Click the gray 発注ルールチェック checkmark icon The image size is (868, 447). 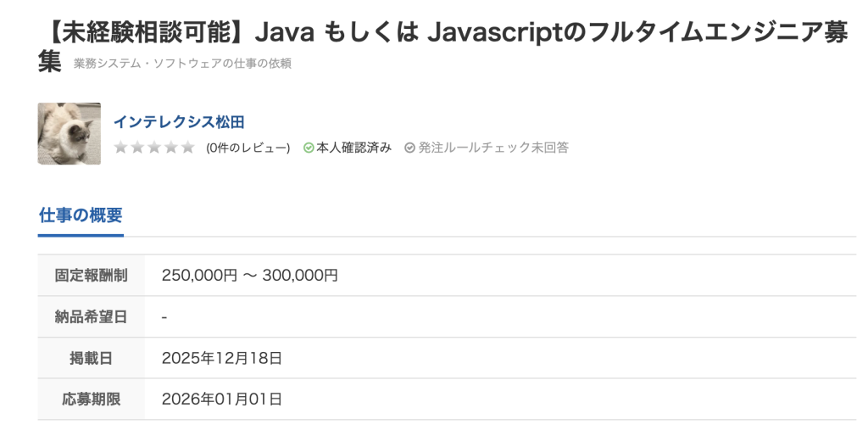(x=410, y=148)
